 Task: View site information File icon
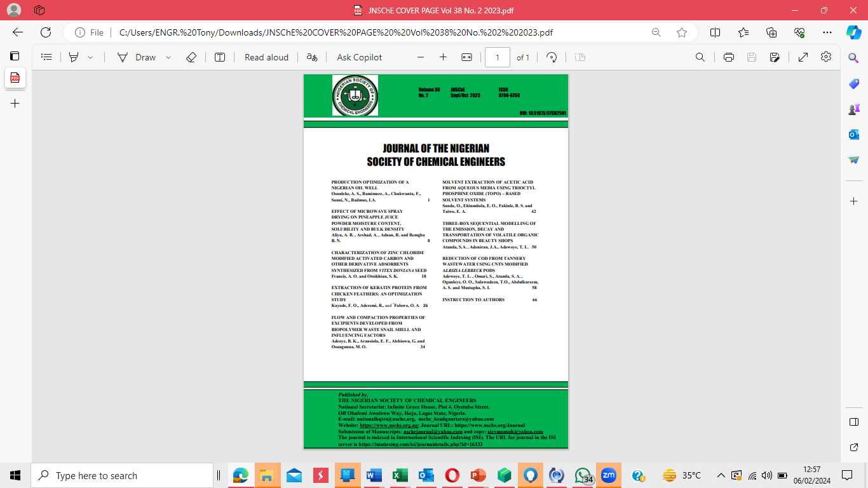coord(90,32)
